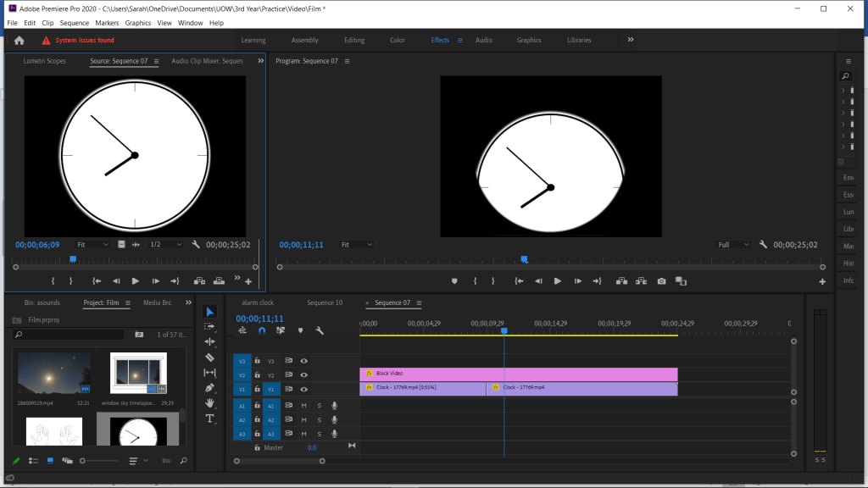This screenshot has height=488, width=868.
Task: Toggle the lock on track V1
Action: (257, 389)
